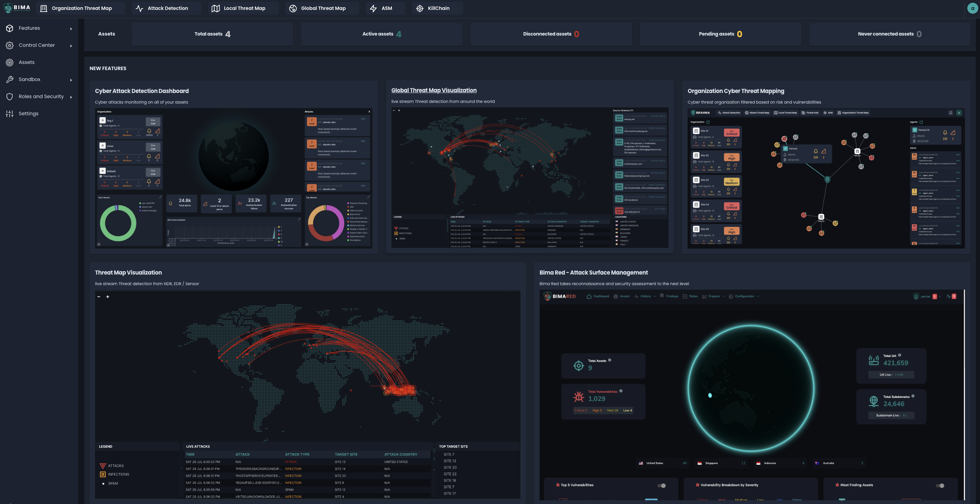Open Settings from the sidebar sliders icon
Viewport: 980px width, 504px height.
pos(10,114)
